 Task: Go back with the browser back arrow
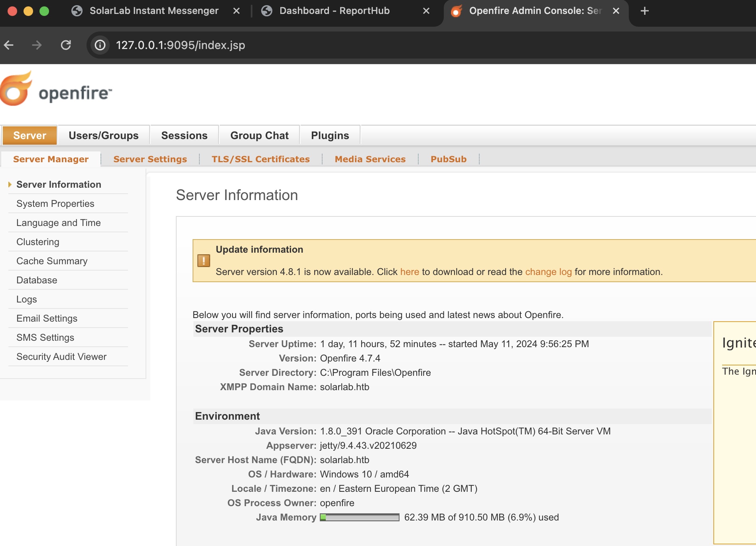(9, 45)
